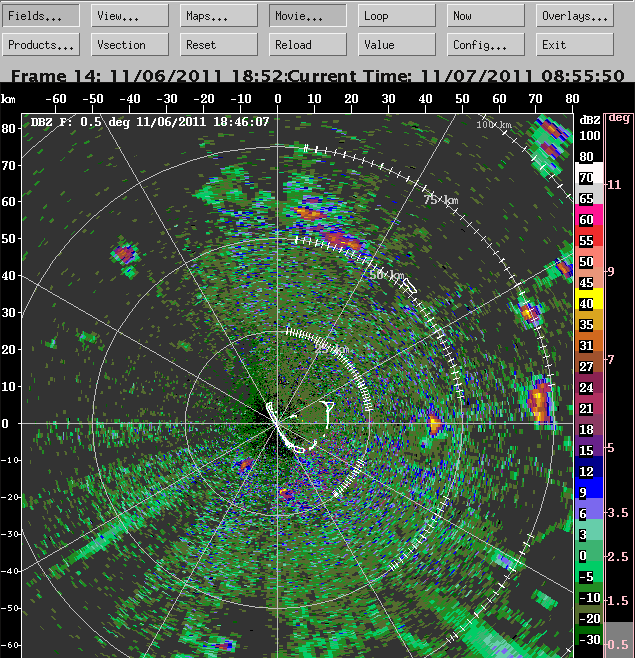Open the Movie... controls
This screenshot has height=658, width=635.
point(308,16)
